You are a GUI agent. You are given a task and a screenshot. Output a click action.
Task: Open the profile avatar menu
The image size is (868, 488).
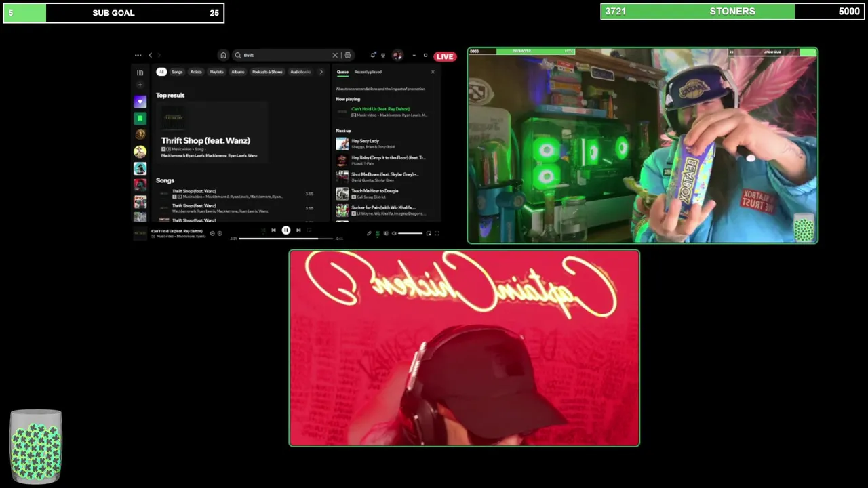tap(397, 56)
